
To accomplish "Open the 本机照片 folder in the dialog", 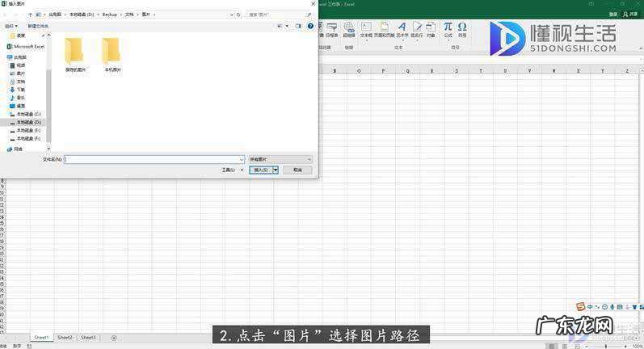I will [112, 55].
